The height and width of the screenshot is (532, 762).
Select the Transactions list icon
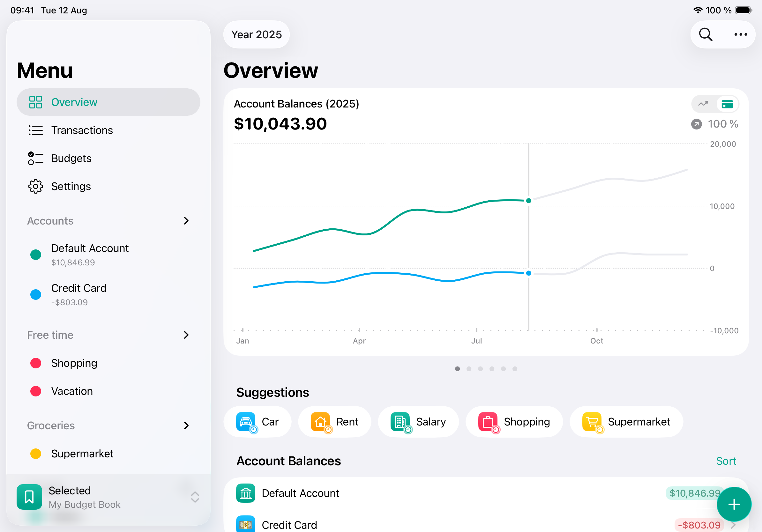click(35, 130)
